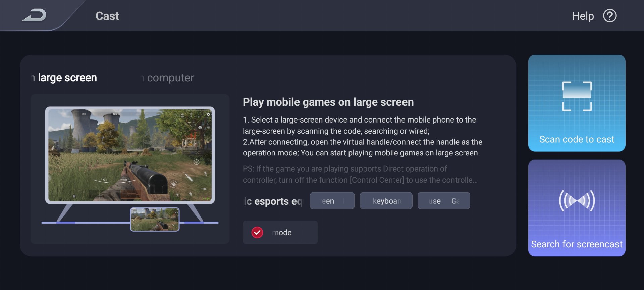The width and height of the screenshot is (644, 290).
Task: Tap the wireless broadcast signal icon
Action: [x=577, y=201]
